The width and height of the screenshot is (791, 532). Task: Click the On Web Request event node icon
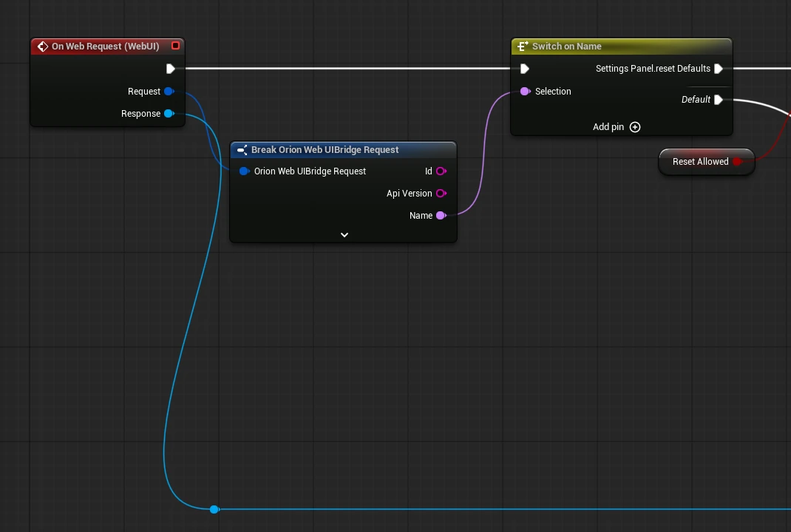(x=42, y=47)
